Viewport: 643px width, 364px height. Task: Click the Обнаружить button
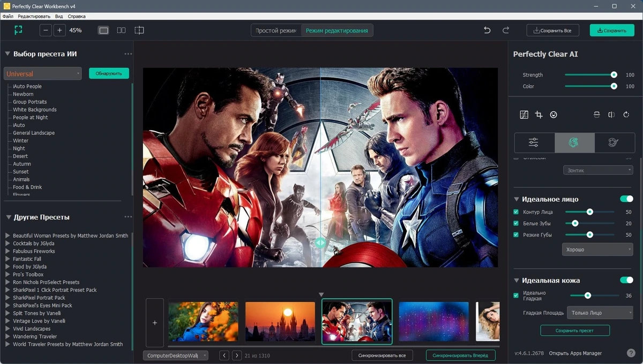(x=109, y=73)
